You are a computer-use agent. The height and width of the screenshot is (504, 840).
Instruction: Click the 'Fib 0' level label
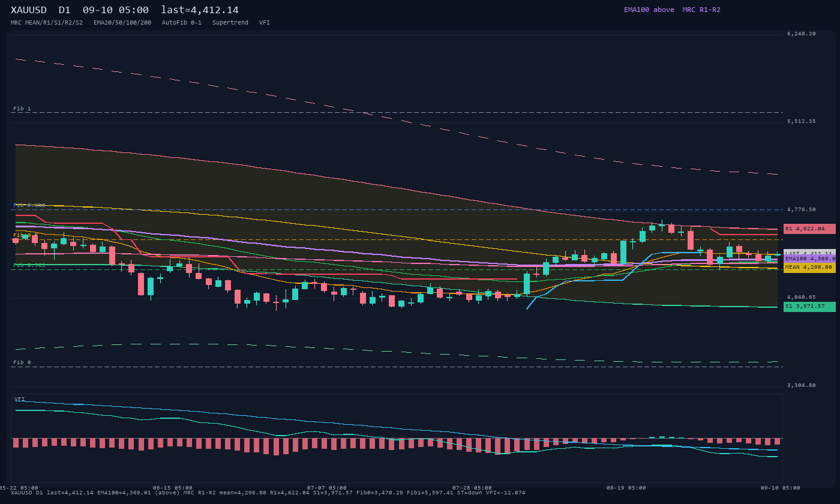[22, 363]
